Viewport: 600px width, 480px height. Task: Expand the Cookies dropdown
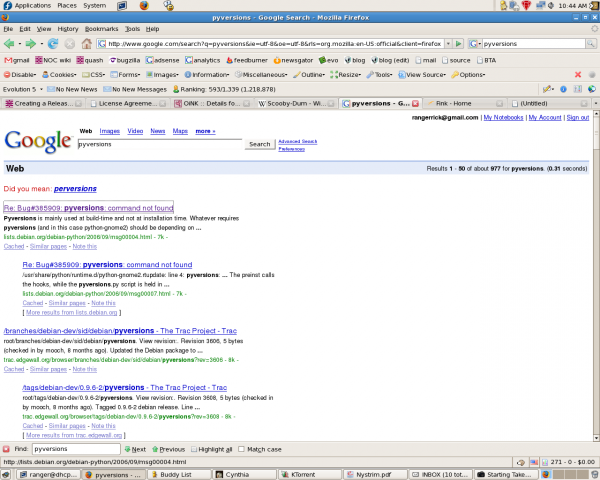[x=59, y=75]
